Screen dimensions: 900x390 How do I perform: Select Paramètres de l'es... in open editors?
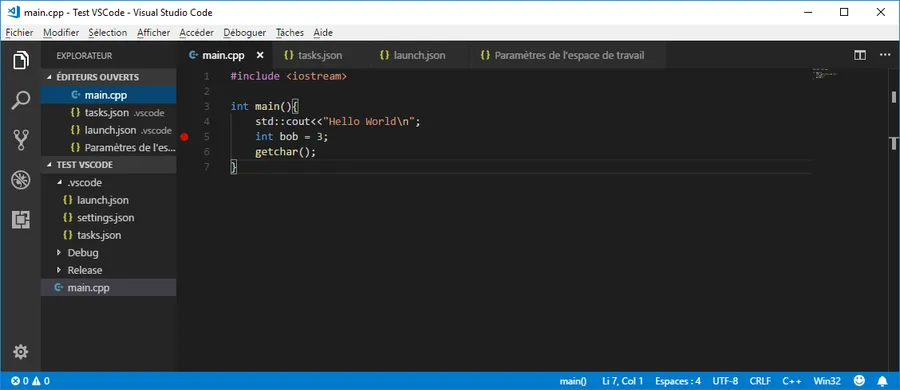tap(108, 147)
